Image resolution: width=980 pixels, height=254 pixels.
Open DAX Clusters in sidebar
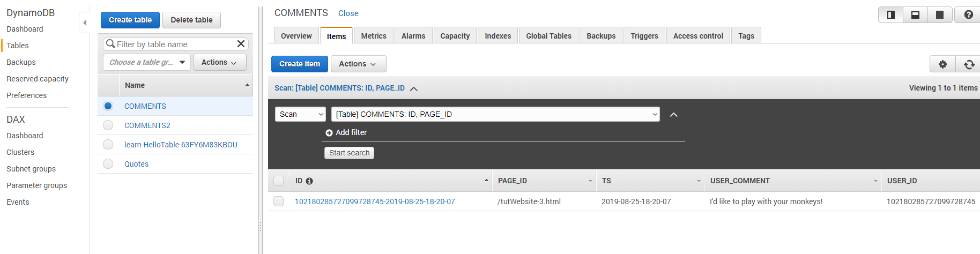(20, 152)
